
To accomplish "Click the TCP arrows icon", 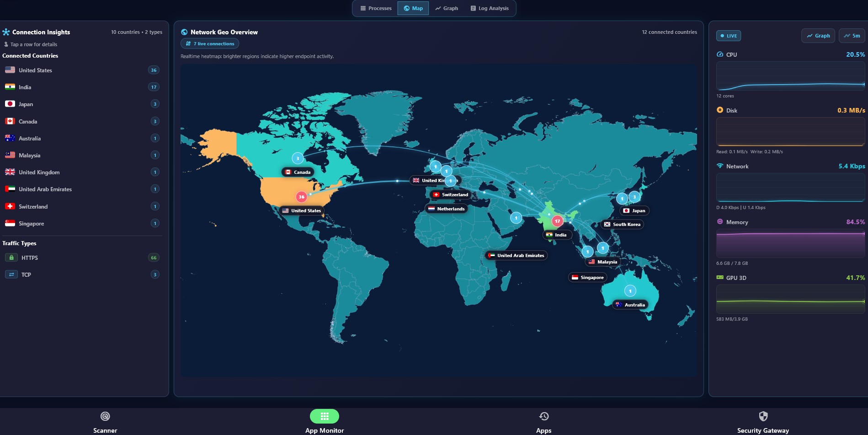I will (x=11, y=274).
